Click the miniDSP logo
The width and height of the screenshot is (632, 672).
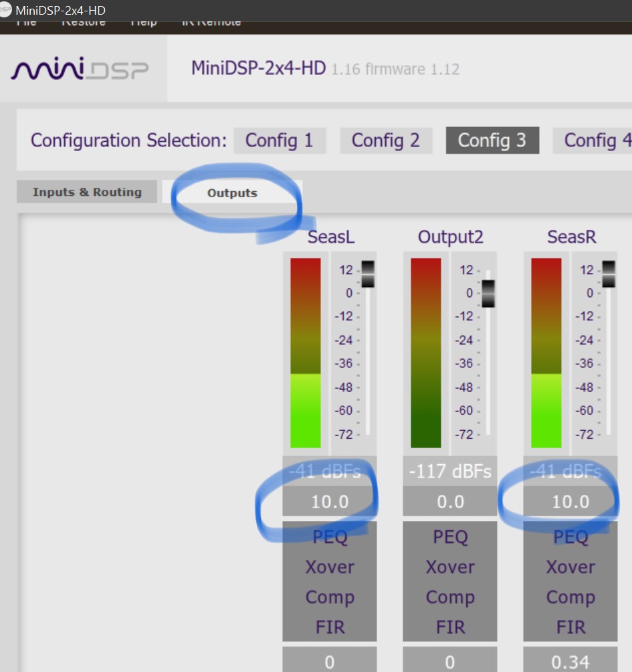(80, 69)
